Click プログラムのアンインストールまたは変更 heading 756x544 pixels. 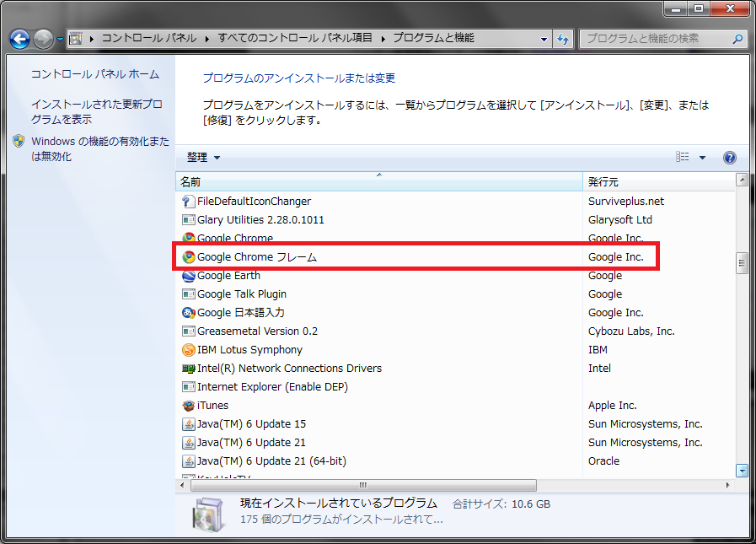pos(299,78)
